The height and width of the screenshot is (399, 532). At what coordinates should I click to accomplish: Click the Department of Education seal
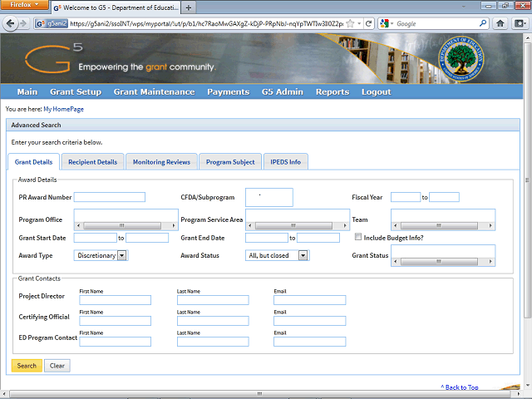pyautogui.click(x=461, y=59)
